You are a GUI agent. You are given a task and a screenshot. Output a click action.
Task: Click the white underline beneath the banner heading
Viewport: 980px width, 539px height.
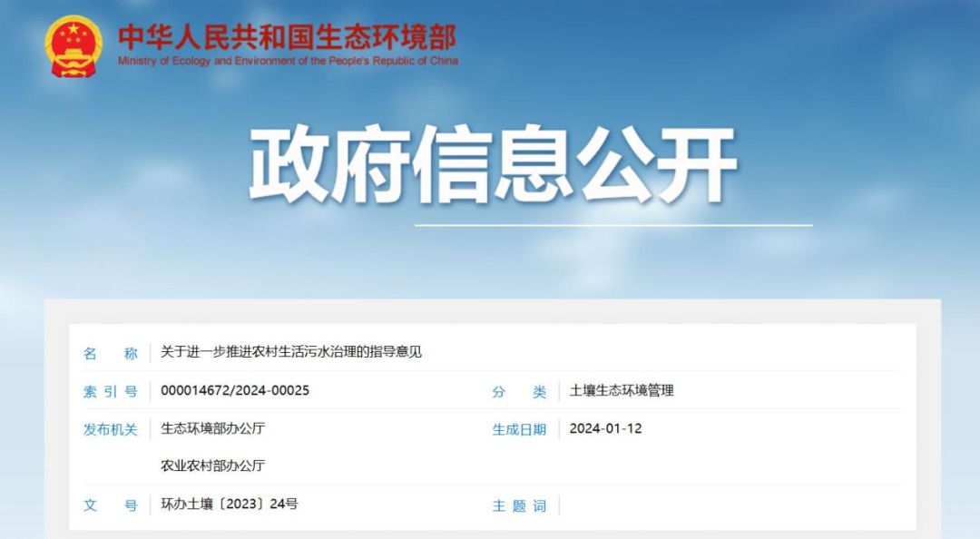point(613,225)
